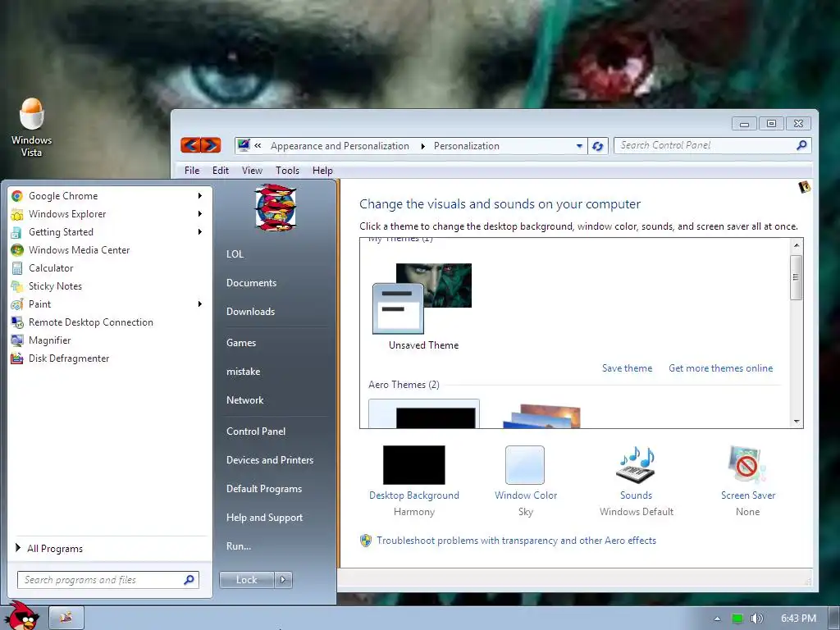
Task: Open Downloads folder link
Action: pyautogui.click(x=251, y=312)
